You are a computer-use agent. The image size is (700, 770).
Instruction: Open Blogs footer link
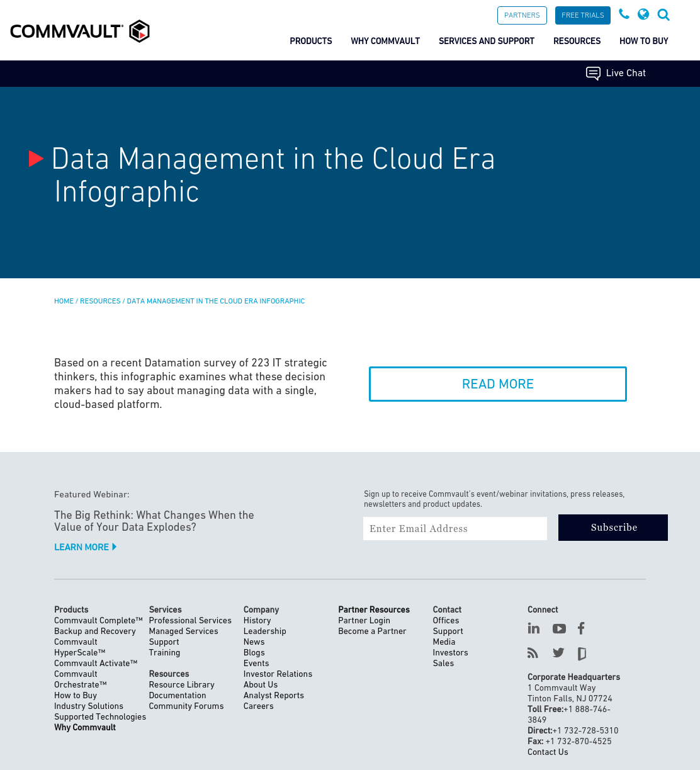pos(254,653)
